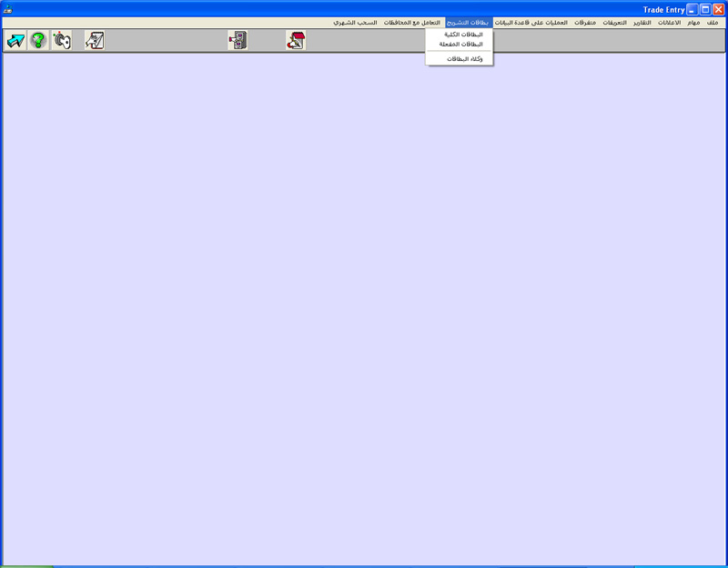Select البطاقات الكلية from the dropdown
The width and height of the screenshot is (728, 568).
(463, 34)
